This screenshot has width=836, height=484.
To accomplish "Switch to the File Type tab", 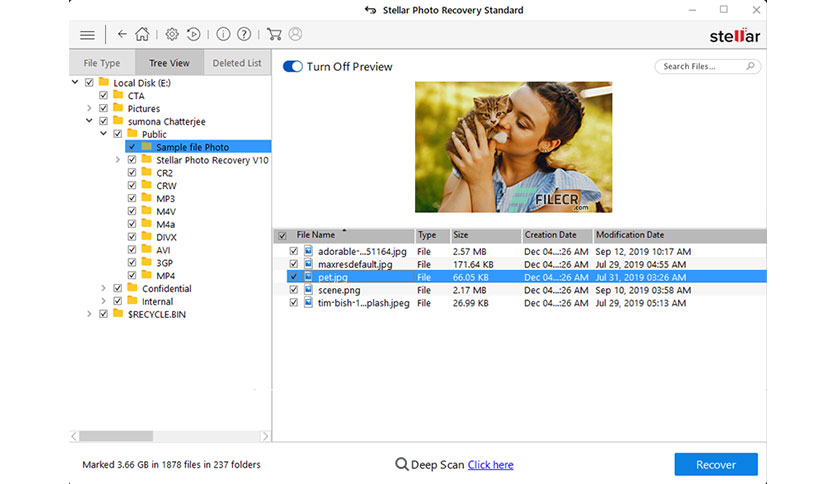I will 102,63.
